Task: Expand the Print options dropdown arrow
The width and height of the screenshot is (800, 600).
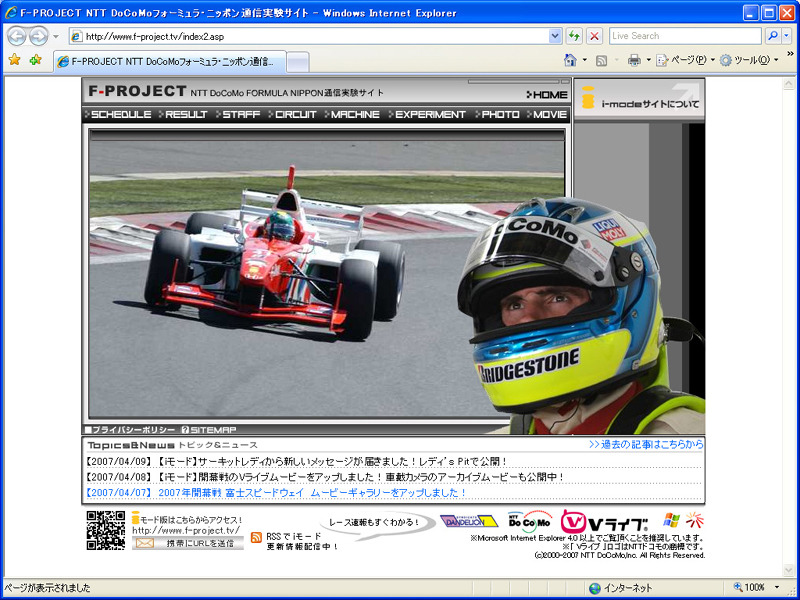Action: [648, 60]
